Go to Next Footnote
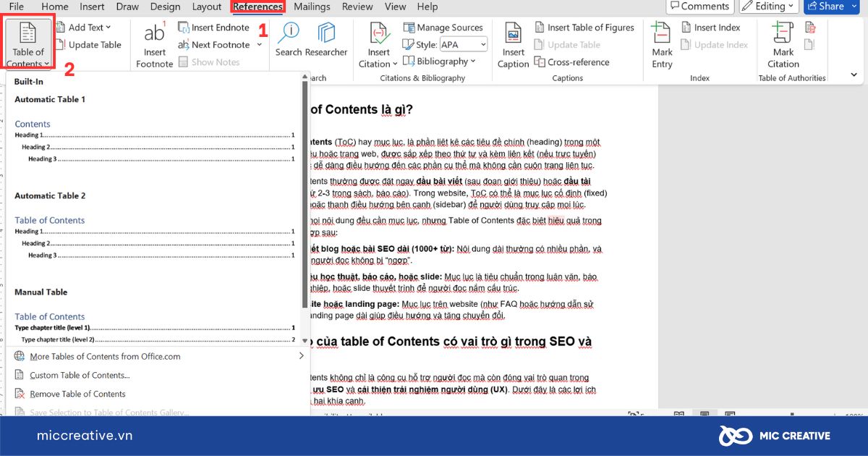The height and width of the screenshot is (456, 868). pos(214,45)
